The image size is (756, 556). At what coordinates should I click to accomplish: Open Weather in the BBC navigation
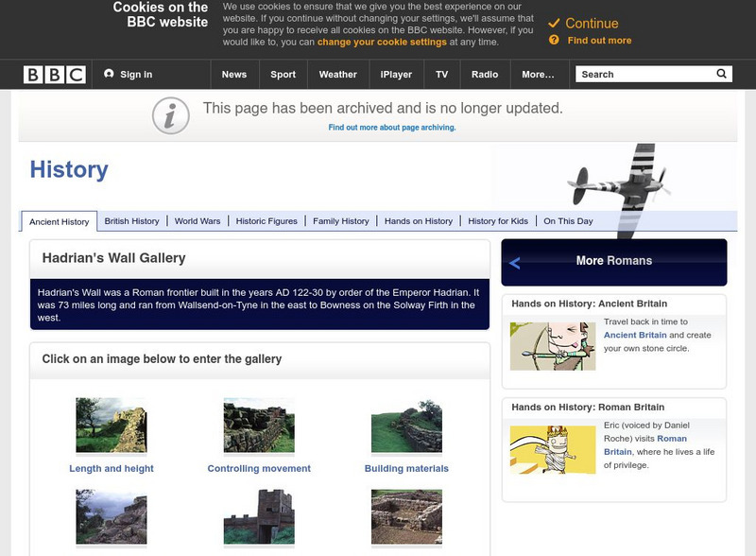point(338,75)
